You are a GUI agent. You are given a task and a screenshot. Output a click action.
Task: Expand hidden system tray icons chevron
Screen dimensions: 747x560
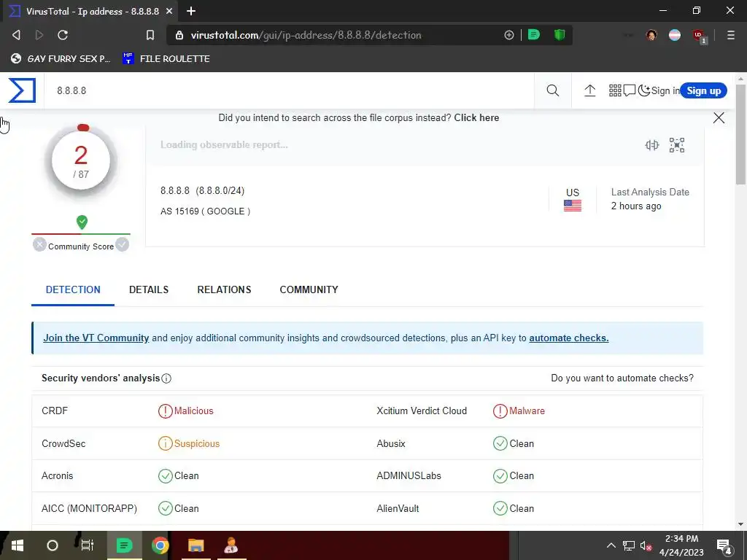tap(611, 545)
